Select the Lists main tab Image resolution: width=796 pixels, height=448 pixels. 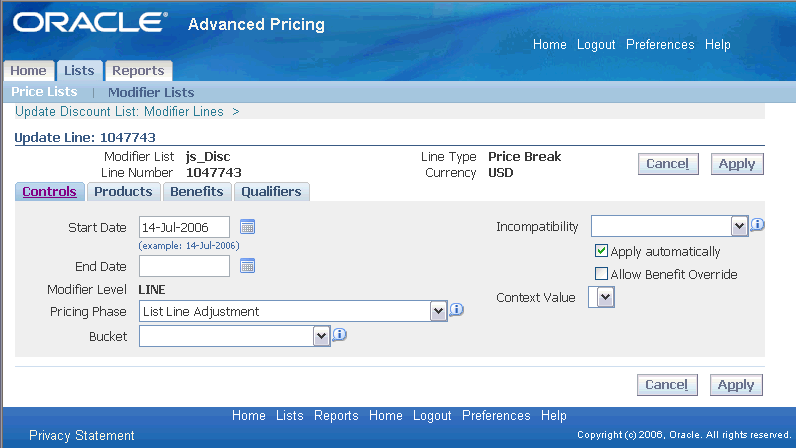(x=79, y=71)
